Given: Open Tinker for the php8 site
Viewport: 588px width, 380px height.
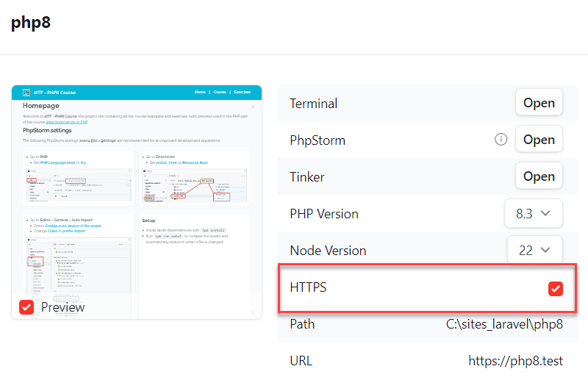Looking at the screenshot, I should click(539, 176).
